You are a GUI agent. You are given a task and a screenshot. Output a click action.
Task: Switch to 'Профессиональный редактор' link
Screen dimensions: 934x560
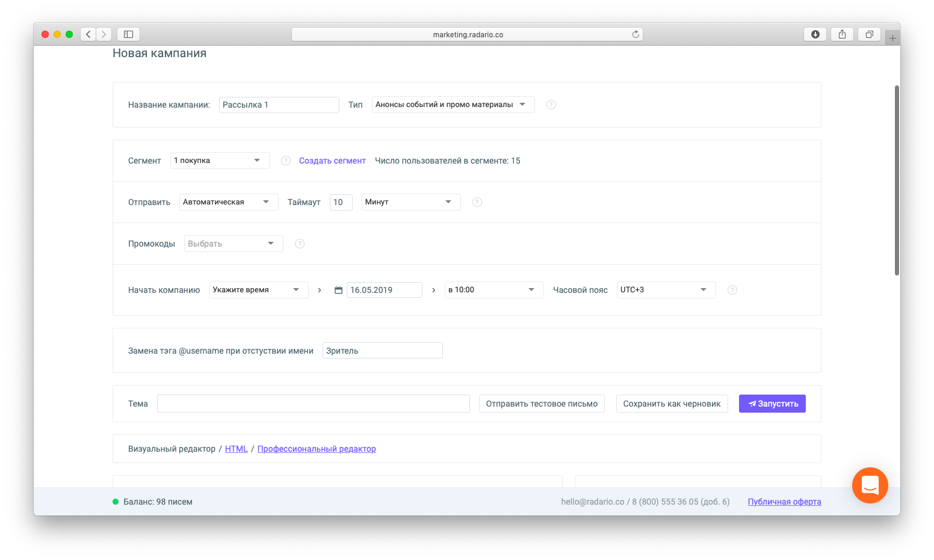pyautogui.click(x=317, y=449)
